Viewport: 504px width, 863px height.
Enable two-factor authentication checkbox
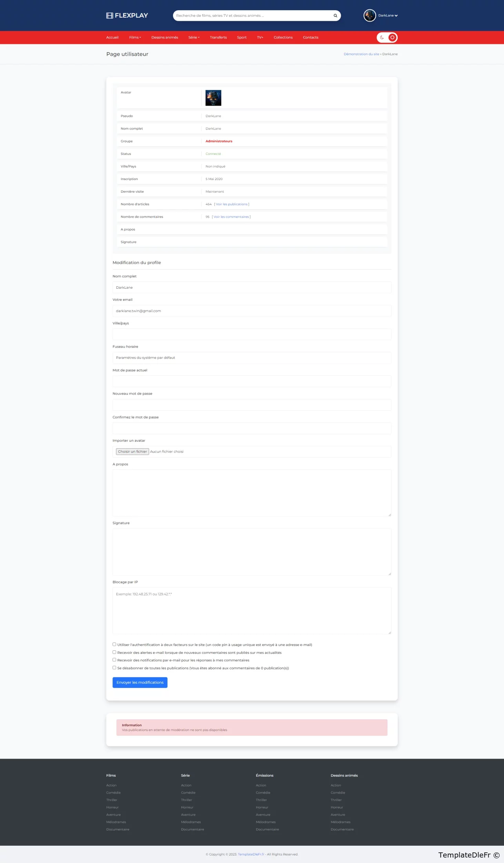tap(115, 645)
